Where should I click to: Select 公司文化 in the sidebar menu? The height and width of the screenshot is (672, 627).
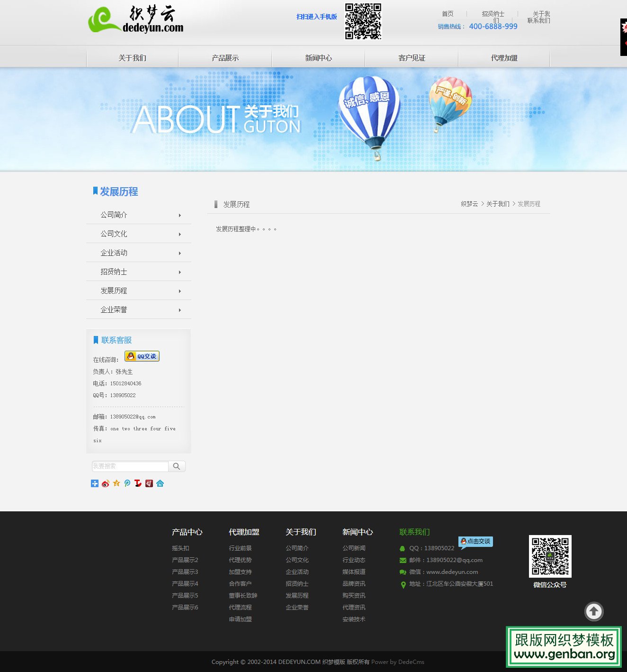point(114,234)
